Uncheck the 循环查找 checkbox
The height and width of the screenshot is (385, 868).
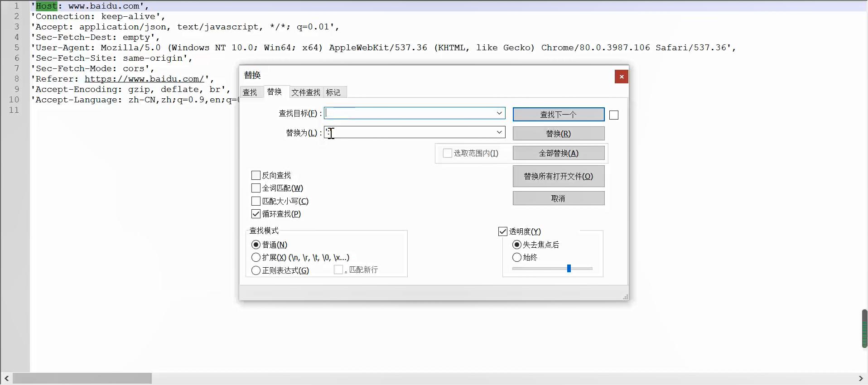point(256,214)
